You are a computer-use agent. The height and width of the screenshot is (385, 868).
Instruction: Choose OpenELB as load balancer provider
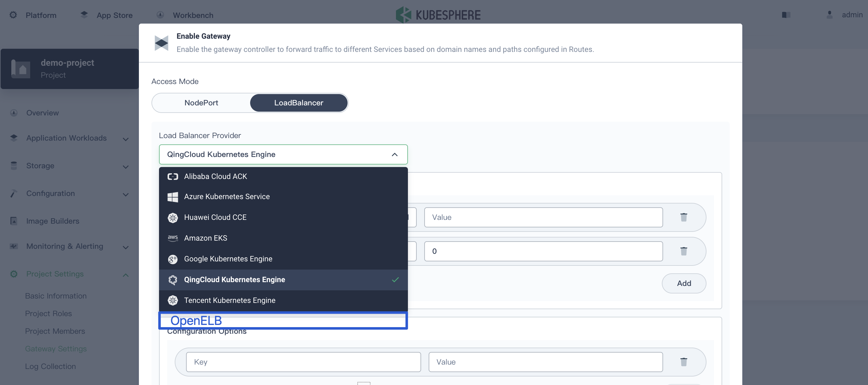[x=196, y=321]
